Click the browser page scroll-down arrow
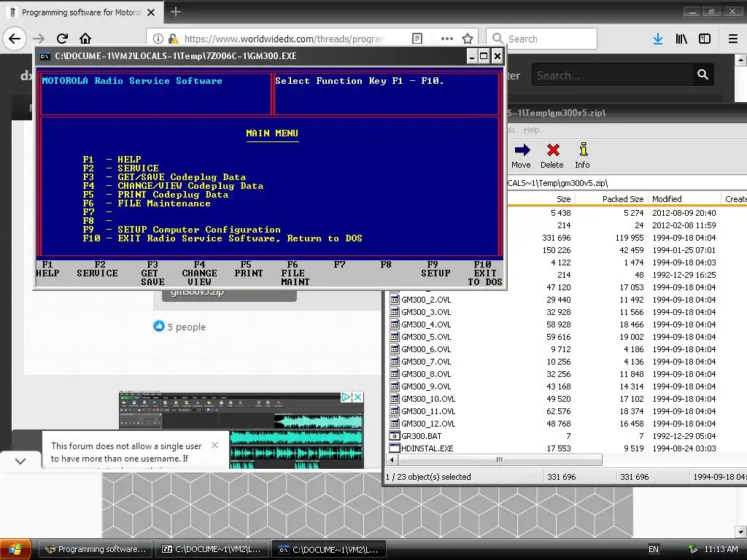Screen dimensions: 747x560 click(x=741, y=532)
